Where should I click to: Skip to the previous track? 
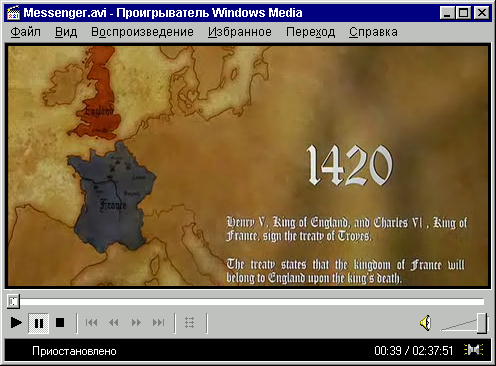pyautogui.click(x=91, y=323)
